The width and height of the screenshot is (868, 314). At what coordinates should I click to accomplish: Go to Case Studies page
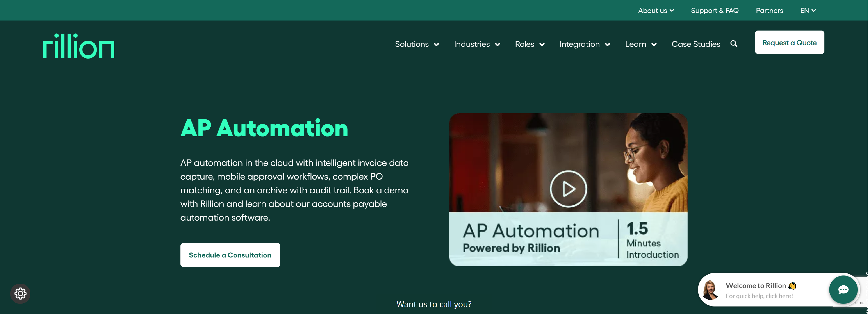click(x=696, y=44)
